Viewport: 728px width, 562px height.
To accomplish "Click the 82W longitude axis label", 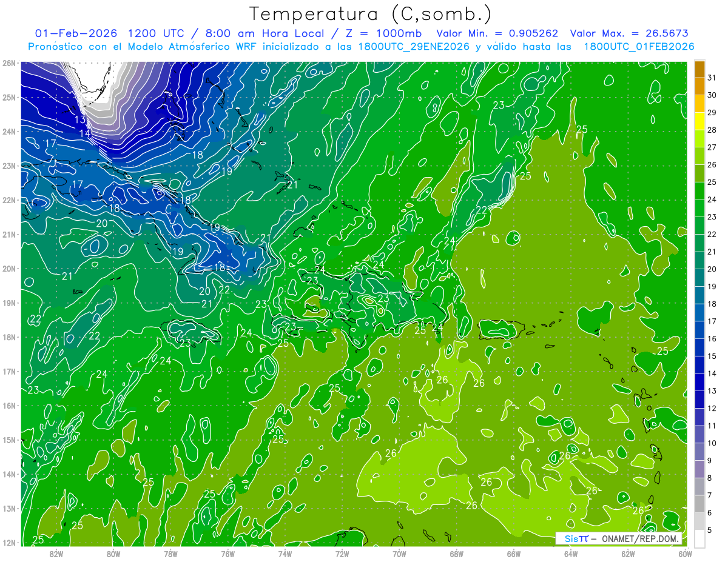I will click(56, 554).
